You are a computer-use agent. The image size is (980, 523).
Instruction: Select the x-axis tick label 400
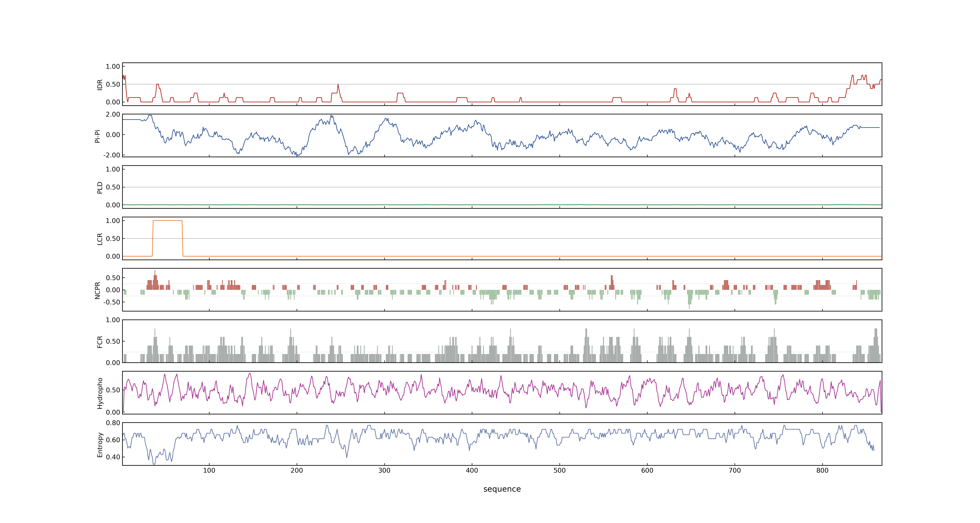[472, 470]
